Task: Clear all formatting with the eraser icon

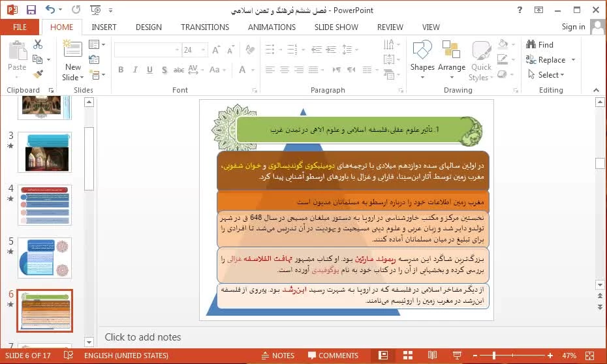Action: (x=250, y=50)
